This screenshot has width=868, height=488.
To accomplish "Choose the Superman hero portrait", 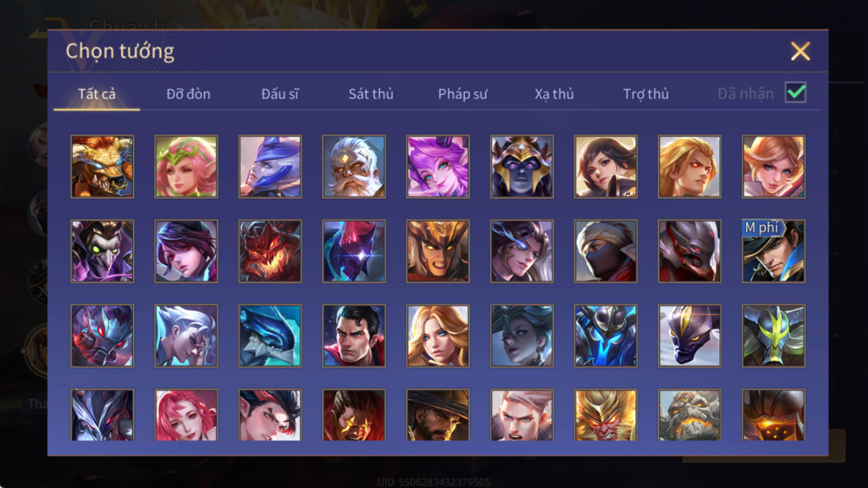I will click(354, 336).
